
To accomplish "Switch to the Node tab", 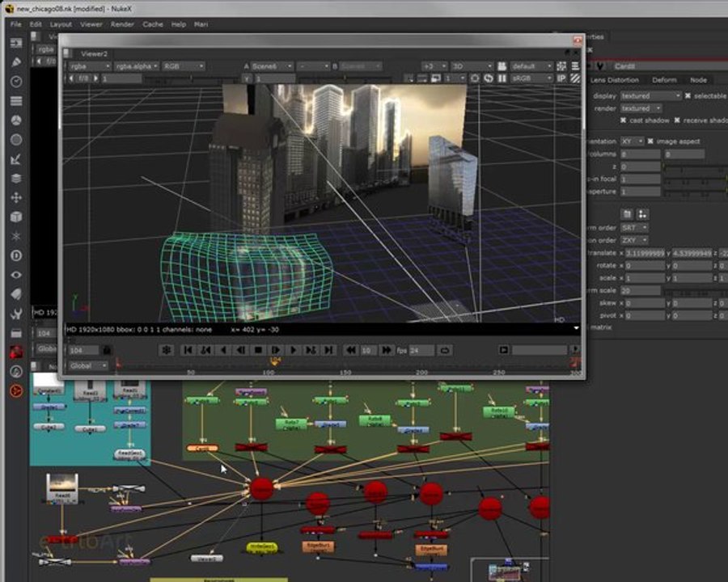I will pyautogui.click(x=698, y=80).
